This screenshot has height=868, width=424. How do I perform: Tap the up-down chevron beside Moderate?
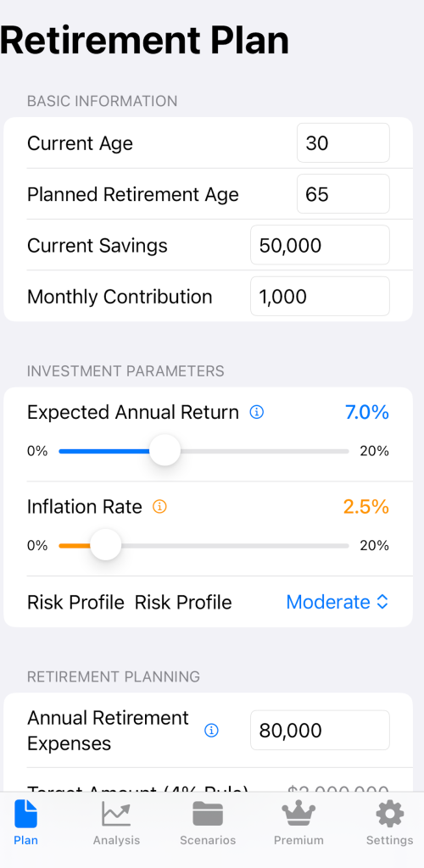(x=382, y=602)
